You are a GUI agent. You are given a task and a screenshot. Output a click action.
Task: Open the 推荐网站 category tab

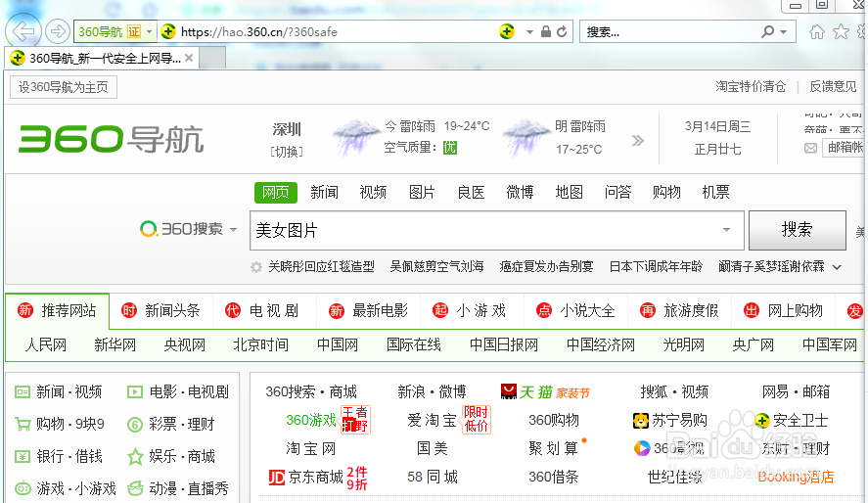[x=57, y=311]
